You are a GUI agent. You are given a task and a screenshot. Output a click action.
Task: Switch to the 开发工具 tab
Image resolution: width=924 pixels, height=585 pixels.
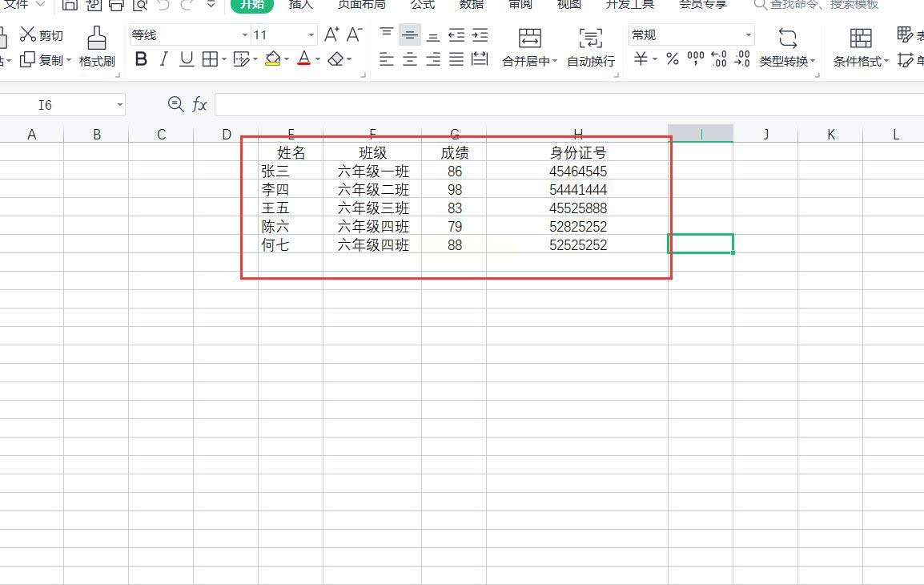click(629, 5)
